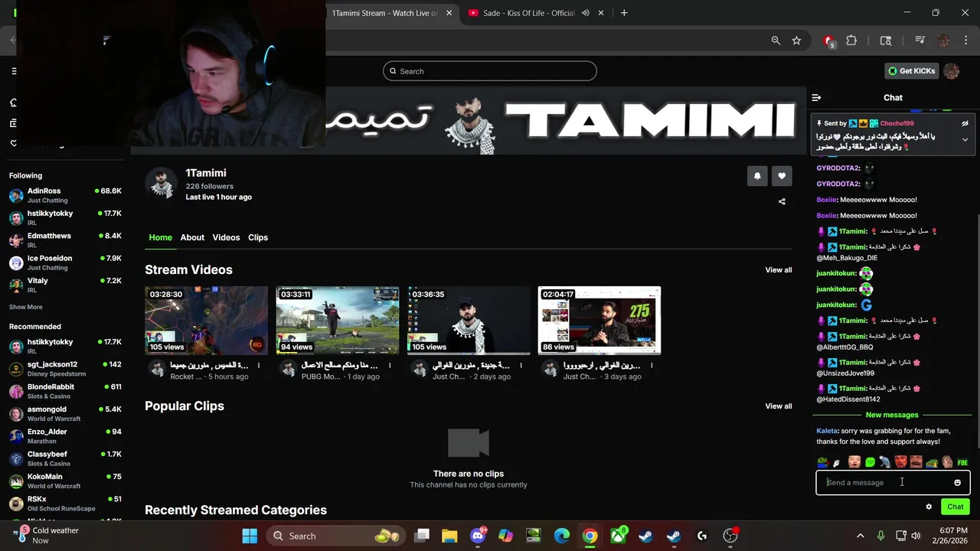This screenshot has width=980, height=551.
Task: Open AdinRoss in Following list
Action: (65, 195)
